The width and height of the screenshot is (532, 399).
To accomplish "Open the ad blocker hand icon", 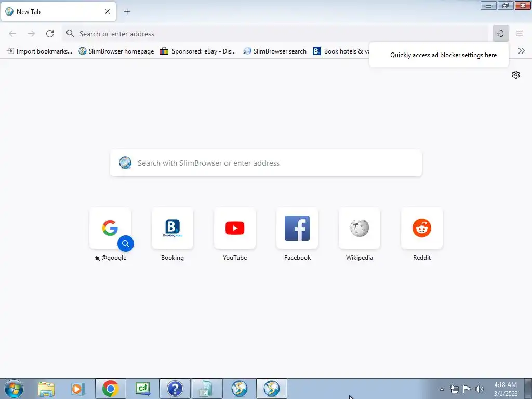I will (x=500, y=33).
